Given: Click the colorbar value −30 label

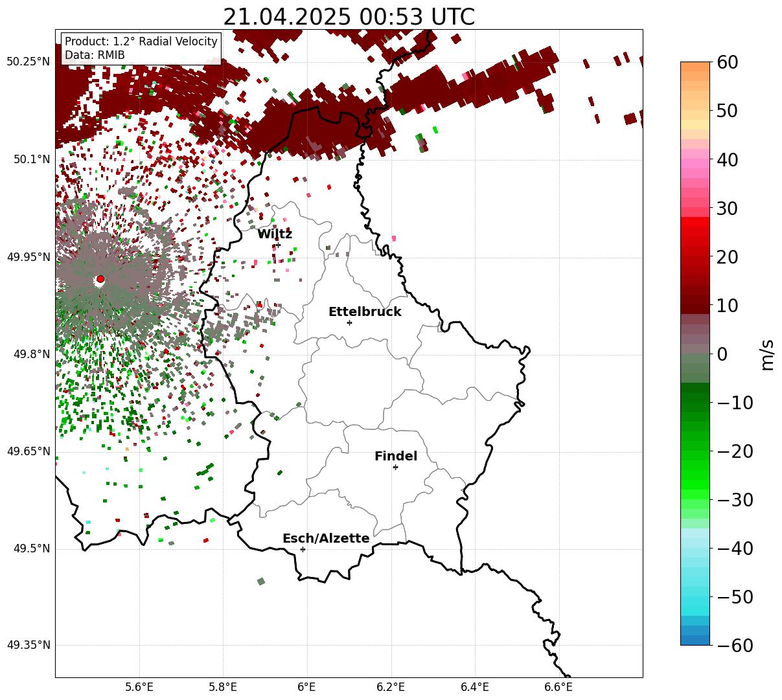Looking at the screenshot, I should 735,500.
